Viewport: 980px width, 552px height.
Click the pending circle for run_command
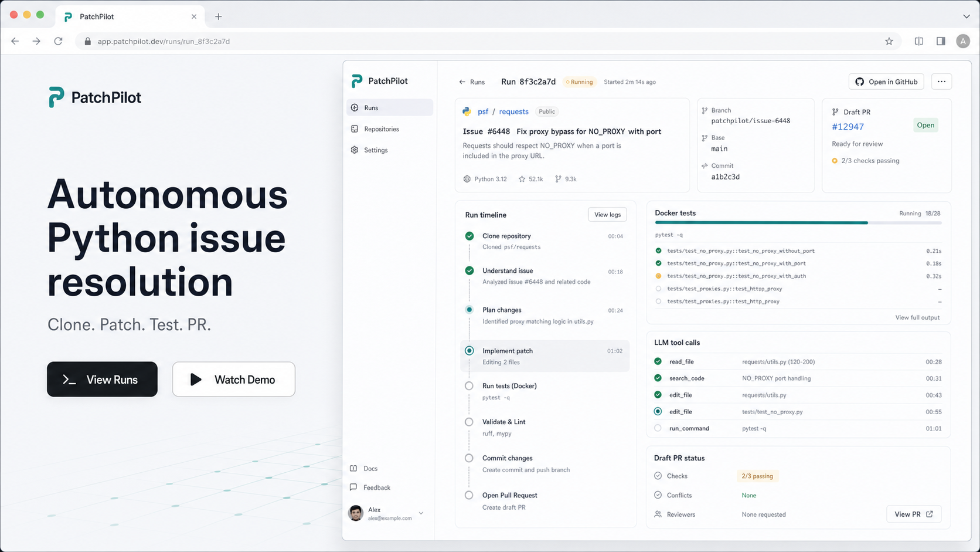point(658,428)
